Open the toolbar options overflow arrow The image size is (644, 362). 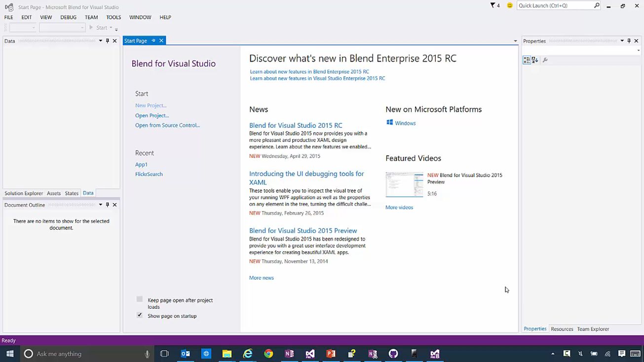[x=116, y=29]
